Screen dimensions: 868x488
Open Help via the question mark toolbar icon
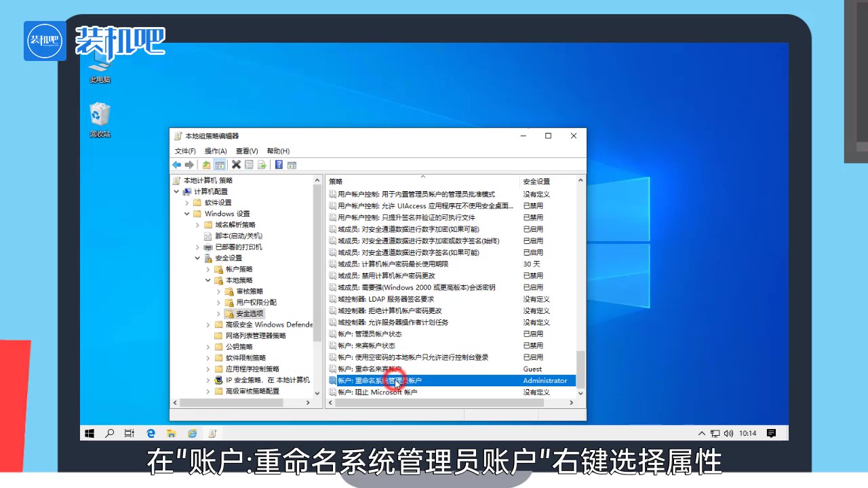tap(279, 165)
